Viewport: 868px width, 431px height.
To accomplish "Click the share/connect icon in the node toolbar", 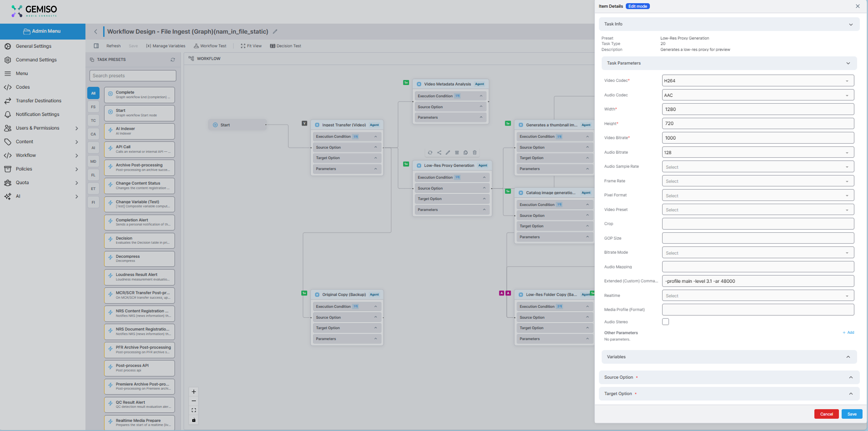I will coord(439,152).
